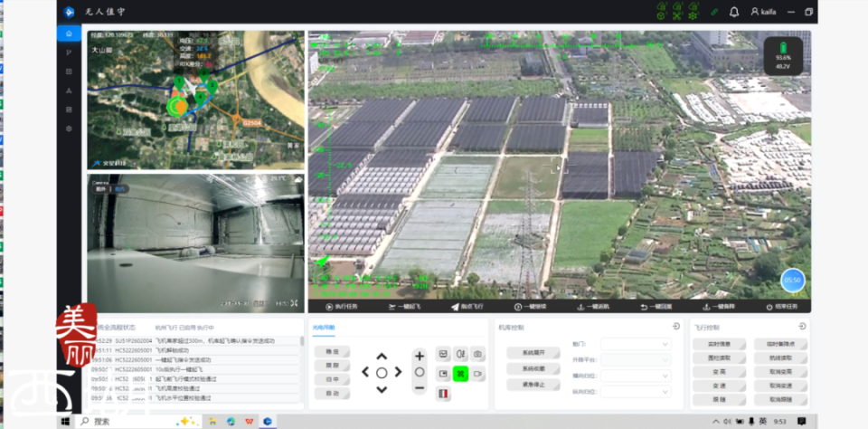Viewport: 868px width, 429px height.
Task: Click the green highlighted drone mode icon
Action: click(460, 374)
